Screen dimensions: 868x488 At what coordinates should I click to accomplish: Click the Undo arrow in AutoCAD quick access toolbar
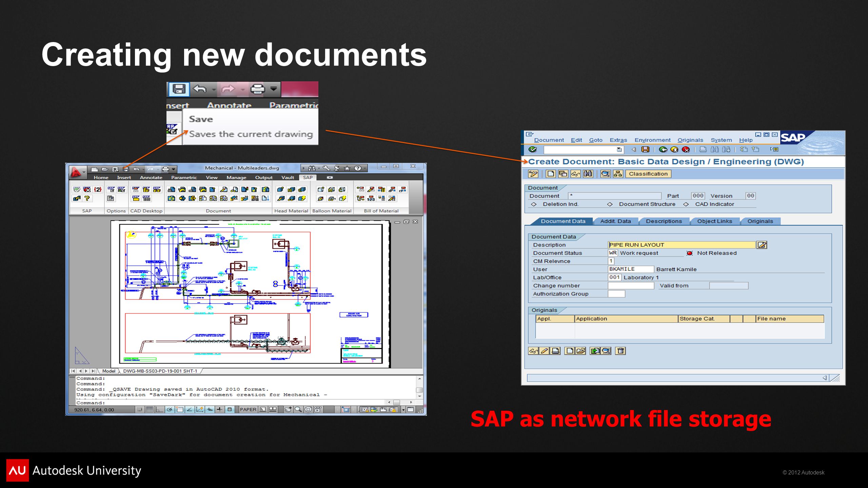(136, 169)
